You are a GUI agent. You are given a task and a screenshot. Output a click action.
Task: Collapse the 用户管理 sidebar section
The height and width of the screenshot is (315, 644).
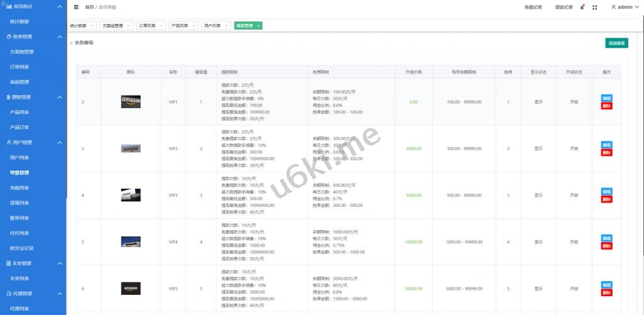click(x=60, y=143)
